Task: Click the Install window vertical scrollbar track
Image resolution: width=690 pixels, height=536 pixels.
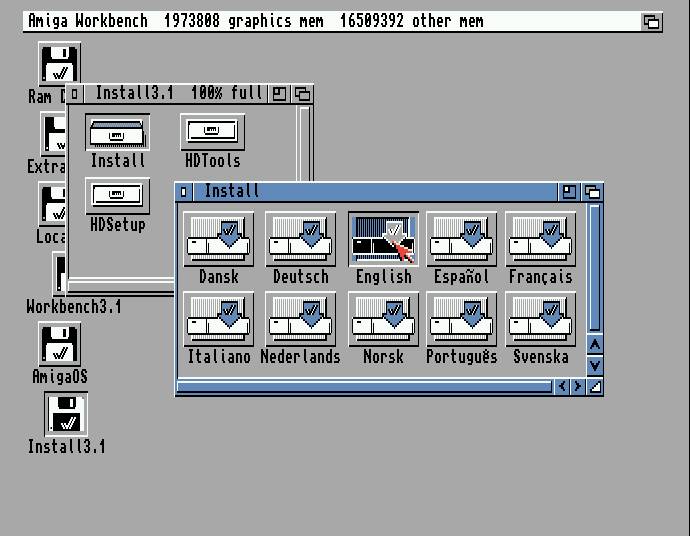Action: [595, 268]
